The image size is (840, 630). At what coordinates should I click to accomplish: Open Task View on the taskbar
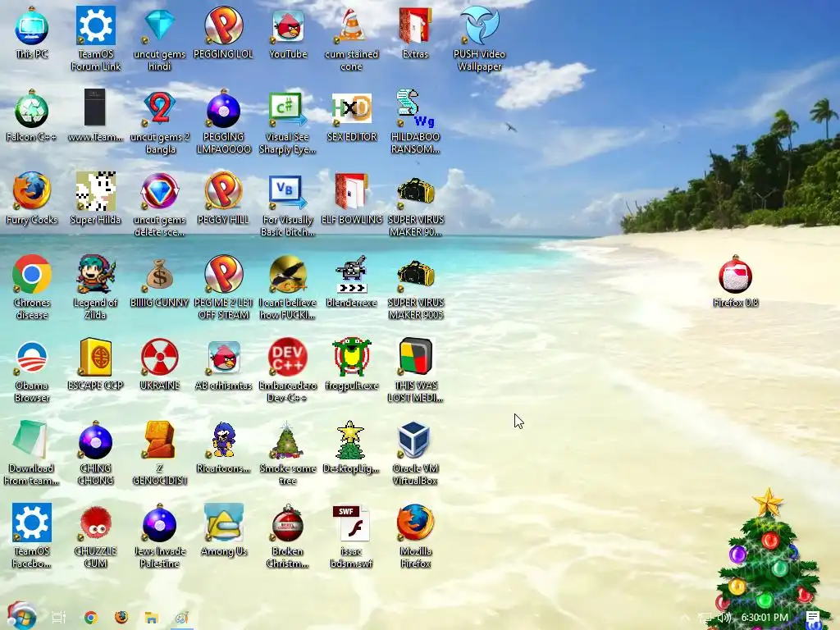tap(59, 618)
